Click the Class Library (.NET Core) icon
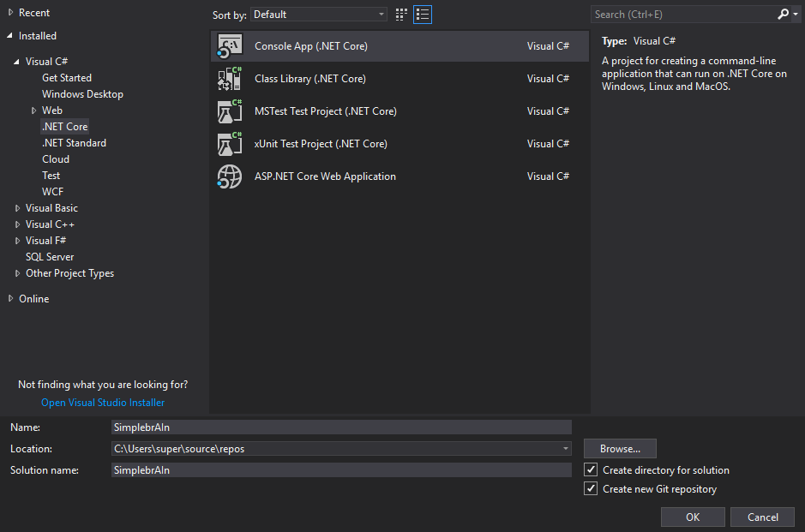This screenshot has height=532, width=805. pyautogui.click(x=230, y=79)
